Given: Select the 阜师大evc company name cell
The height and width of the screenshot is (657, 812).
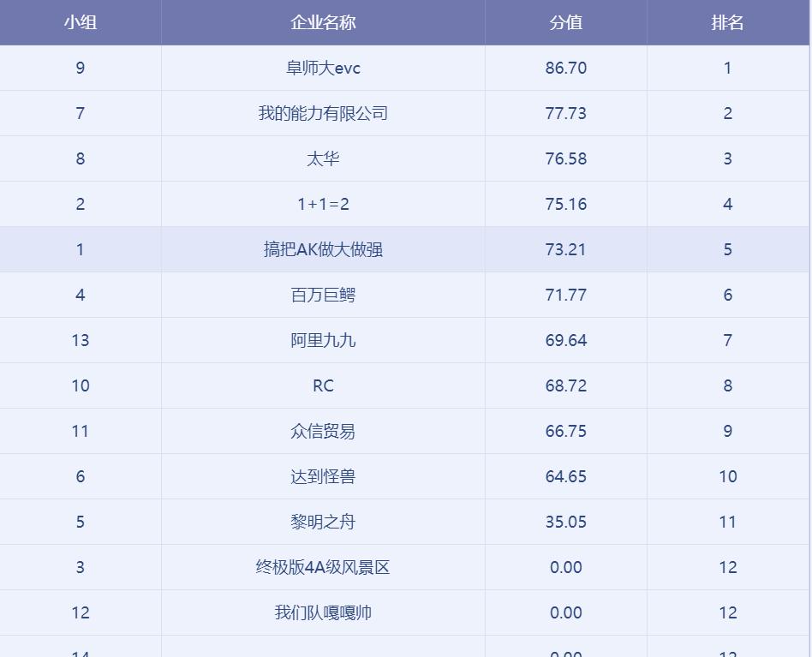Looking at the screenshot, I should click(323, 68).
